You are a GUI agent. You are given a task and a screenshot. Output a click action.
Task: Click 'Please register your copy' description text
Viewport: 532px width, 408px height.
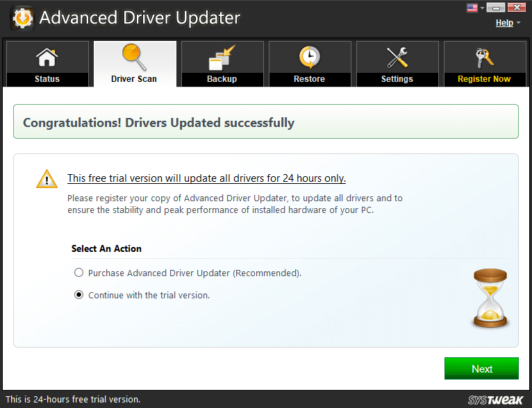(235, 204)
